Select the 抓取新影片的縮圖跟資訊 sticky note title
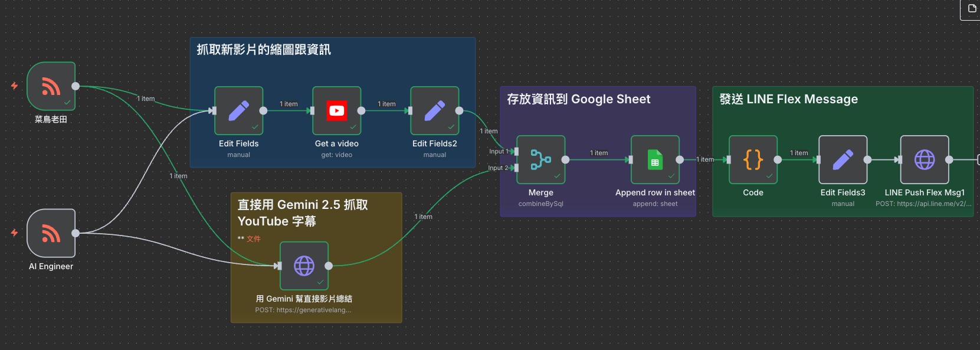The height and width of the screenshot is (350, 980). point(264,50)
